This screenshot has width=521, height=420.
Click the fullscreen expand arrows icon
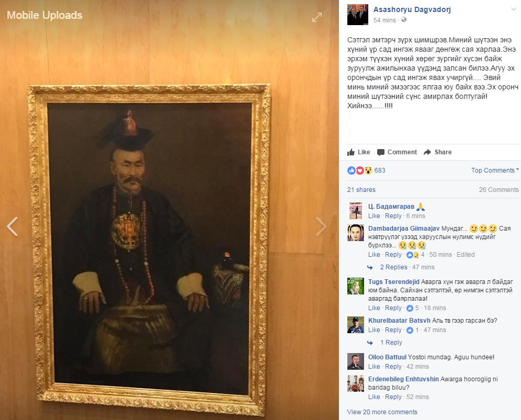pyautogui.click(x=317, y=17)
